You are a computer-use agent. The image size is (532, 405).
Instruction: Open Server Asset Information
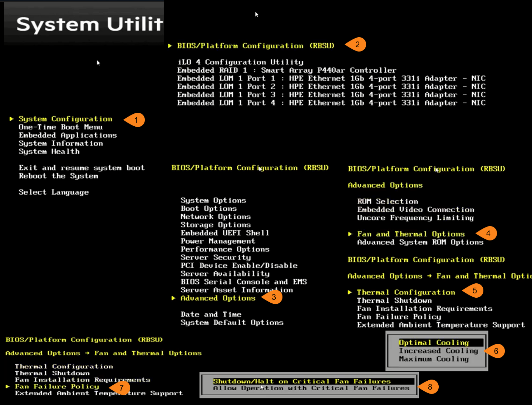tap(237, 290)
